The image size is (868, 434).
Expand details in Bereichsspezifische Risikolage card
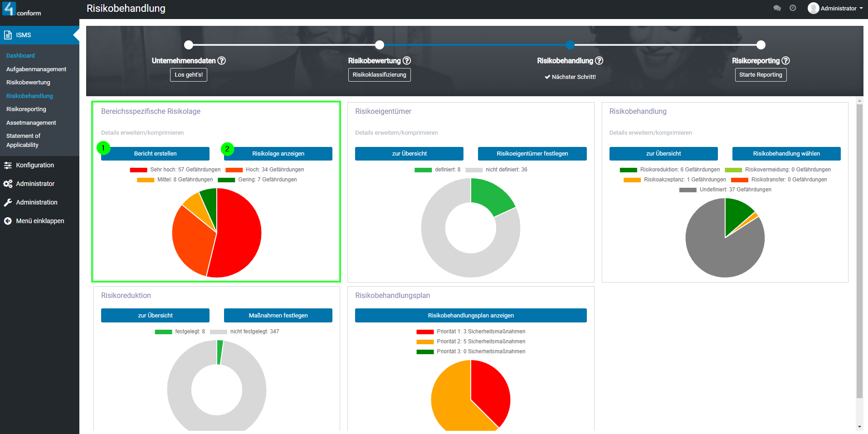tap(142, 133)
